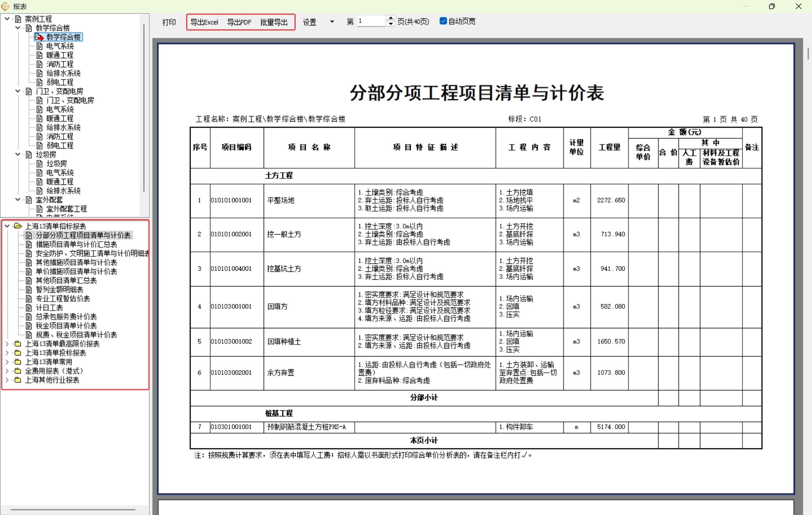The width and height of the screenshot is (812, 515).
Task: Click the icon of 给排水系统 under 教学综合楼
Action: 39,73
